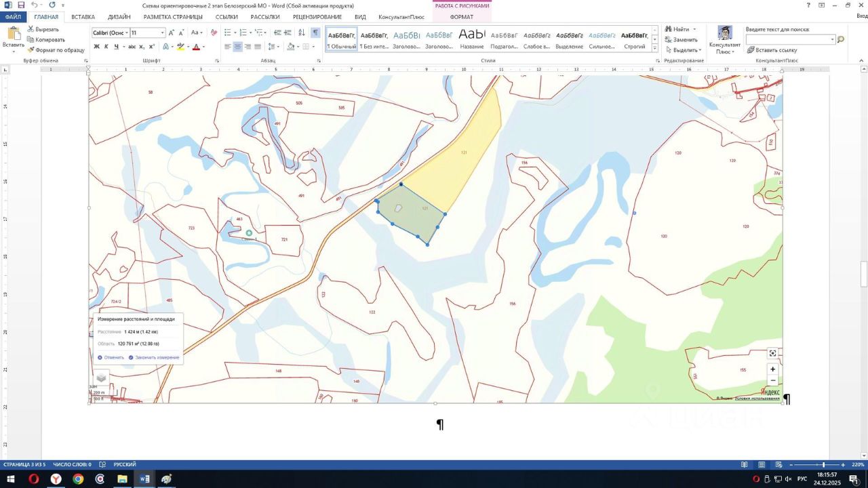
Task: Apply the red font color button
Action: point(195,47)
